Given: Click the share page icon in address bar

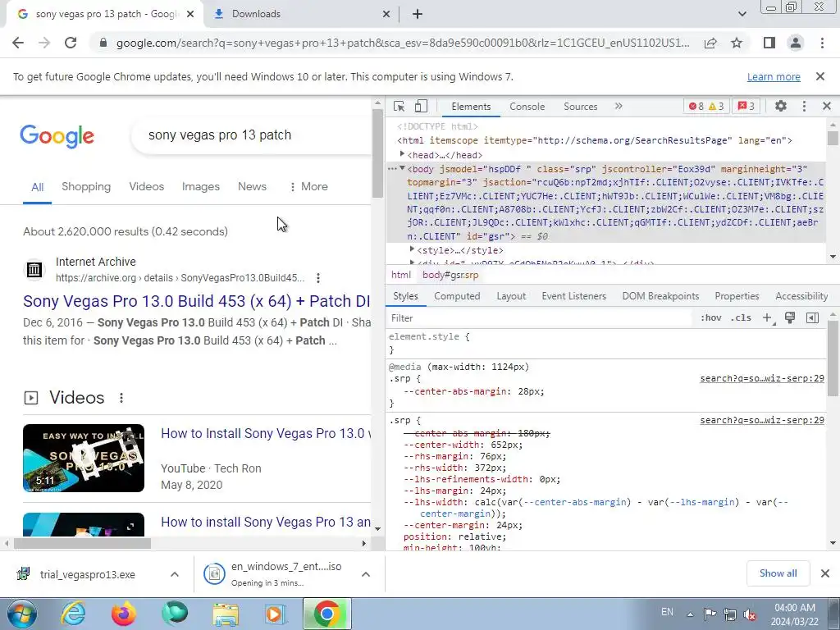Looking at the screenshot, I should tap(710, 43).
